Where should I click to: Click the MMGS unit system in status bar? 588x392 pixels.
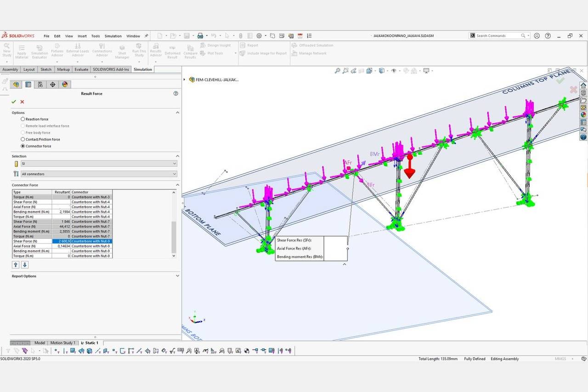pos(560,359)
